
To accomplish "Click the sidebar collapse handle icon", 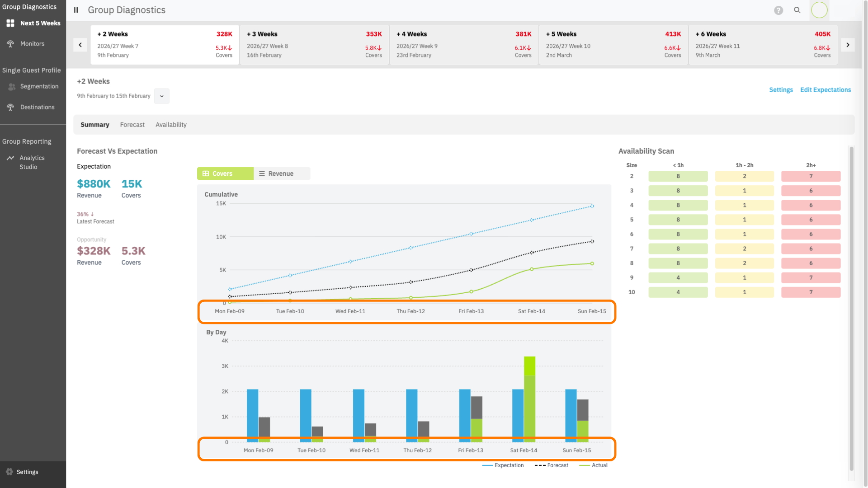I will pyautogui.click(x=76, y=10).
